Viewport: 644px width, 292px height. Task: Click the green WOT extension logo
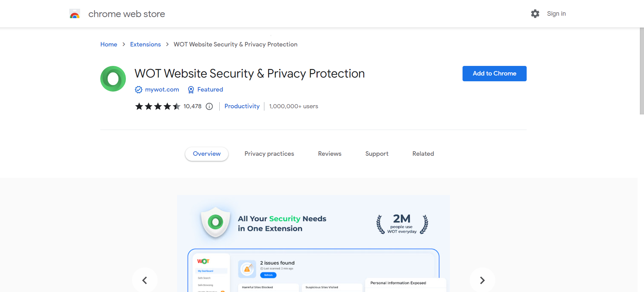point(113,79)
